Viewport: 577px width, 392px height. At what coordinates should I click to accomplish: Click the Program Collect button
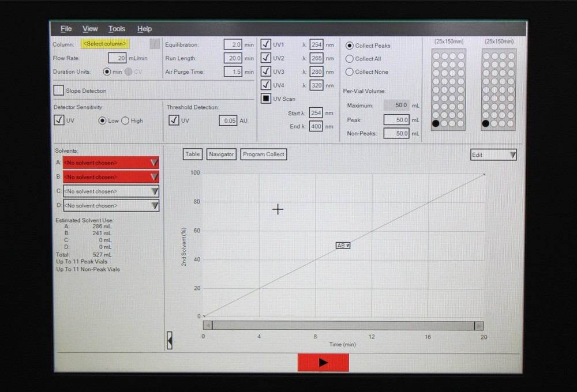[263, 154]
